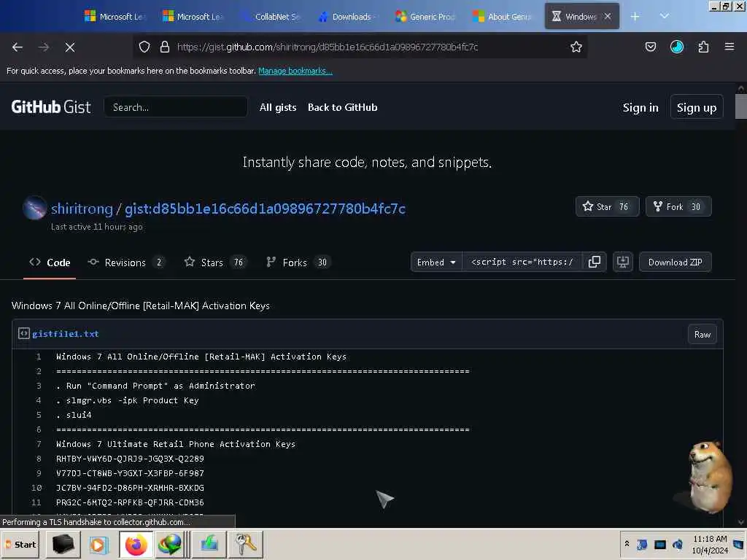
Task: Select line number 1
Action: point(38,357)
